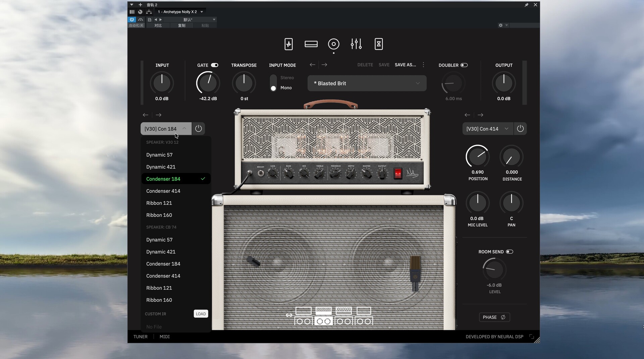Click the phase invert icon button

pyautogui.click(x=494, y=317)
